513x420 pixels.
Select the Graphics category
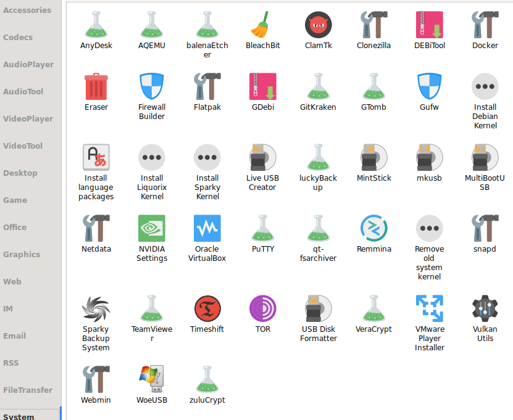tap(22, 254)
